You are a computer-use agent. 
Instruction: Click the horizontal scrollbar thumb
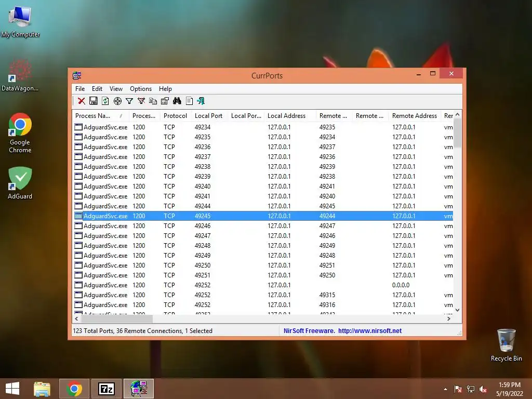click(x=116, y=318)
